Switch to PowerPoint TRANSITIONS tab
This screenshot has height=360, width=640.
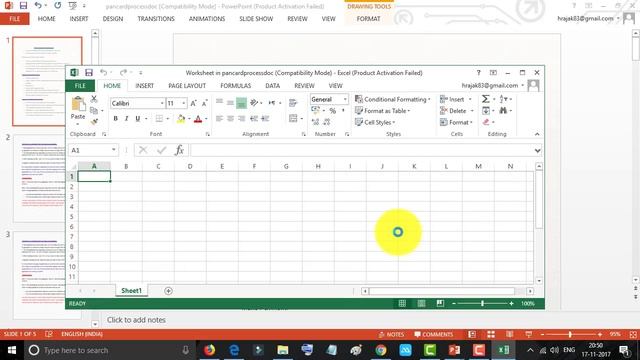(x=156, y=19)
